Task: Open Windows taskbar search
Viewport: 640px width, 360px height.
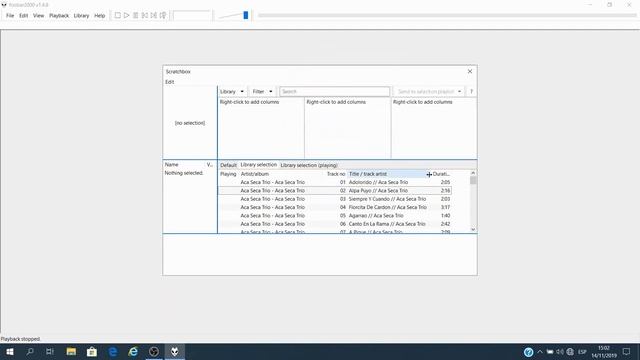Action: [x=30, y=351]
